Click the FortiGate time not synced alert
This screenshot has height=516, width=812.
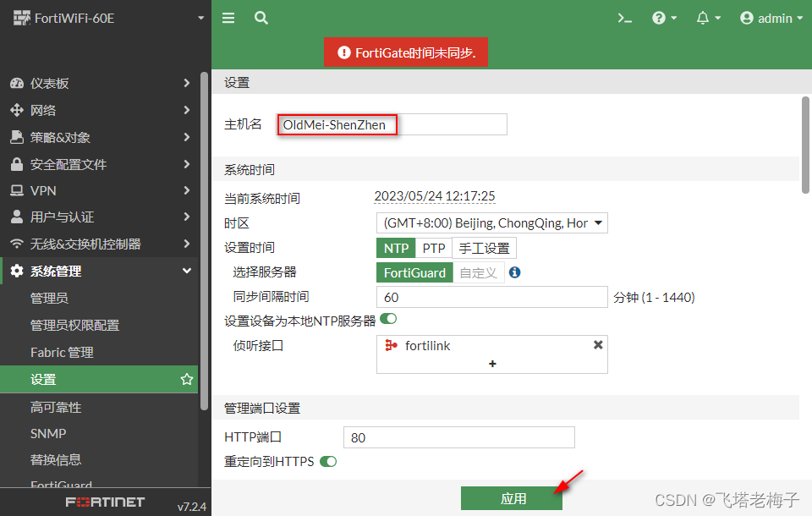pos(406,52)
